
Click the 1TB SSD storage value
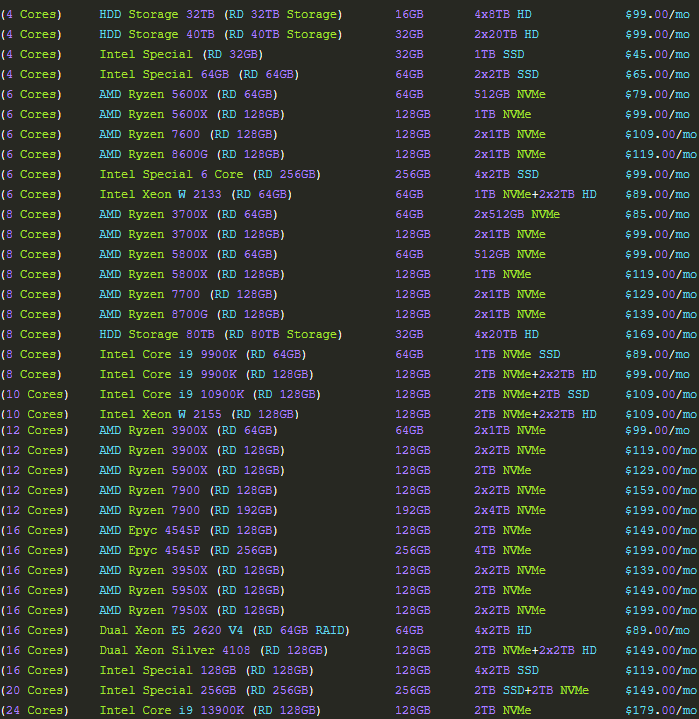pos(499,55)
